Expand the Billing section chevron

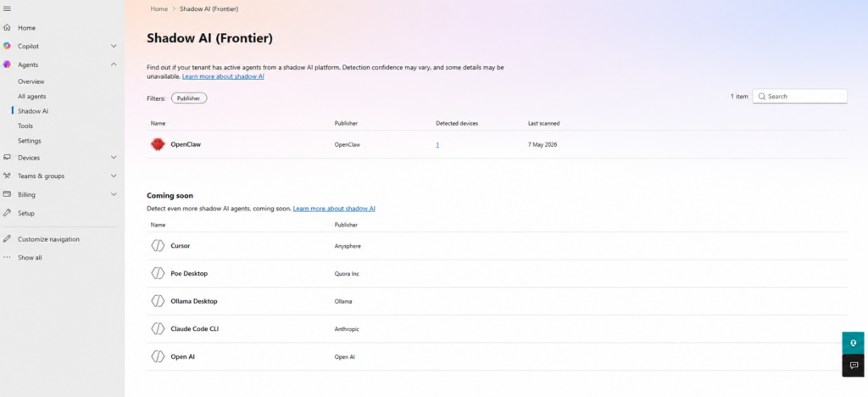point(114,194)
